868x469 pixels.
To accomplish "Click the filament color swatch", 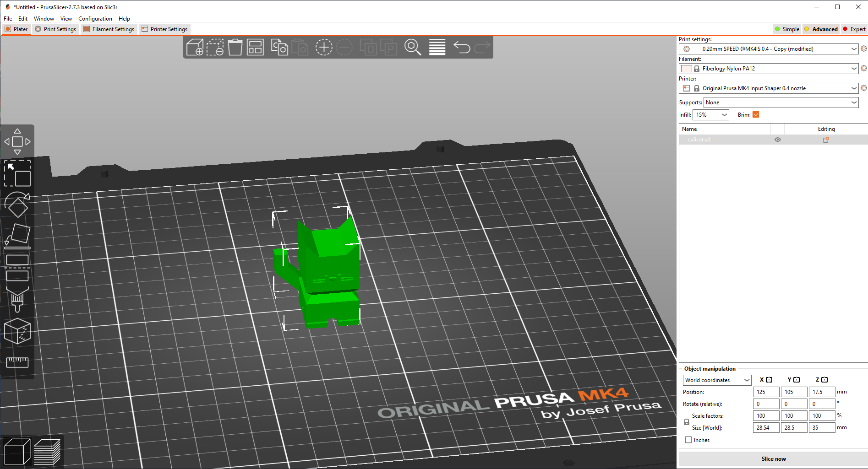I will [x=686, y=69].
